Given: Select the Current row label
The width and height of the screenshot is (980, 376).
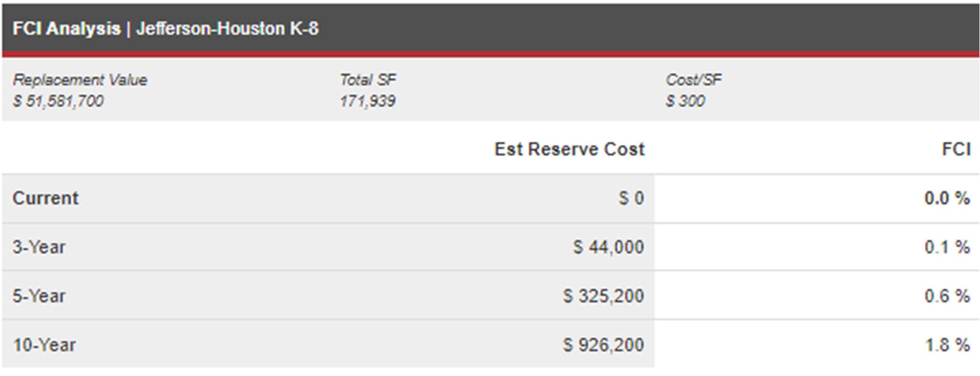Looking at the screenshot, I should click(x=45, y=198).
